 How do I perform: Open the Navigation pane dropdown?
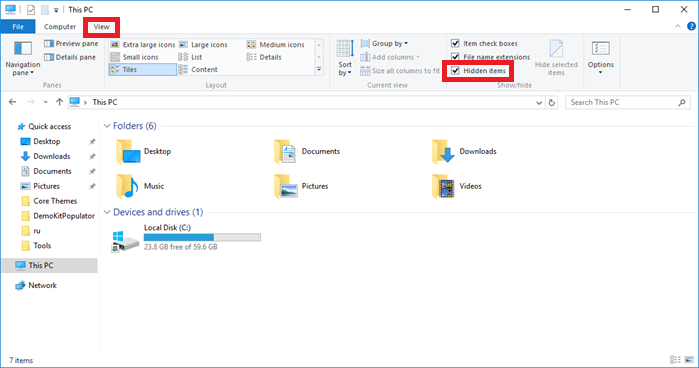[x=22, y=59]
